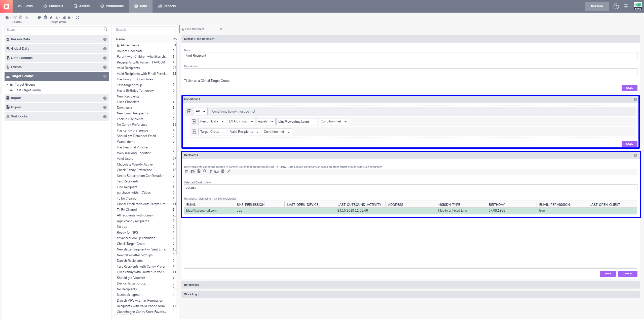Expand the References section
This screenshot has width=644, height=319.
(410, 285)
